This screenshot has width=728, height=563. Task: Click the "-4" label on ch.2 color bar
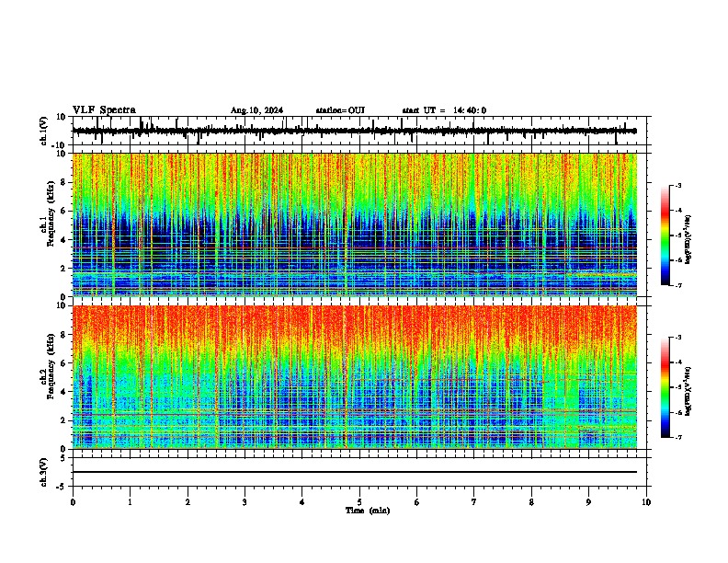pyautogui.click(x=678, y=362)
